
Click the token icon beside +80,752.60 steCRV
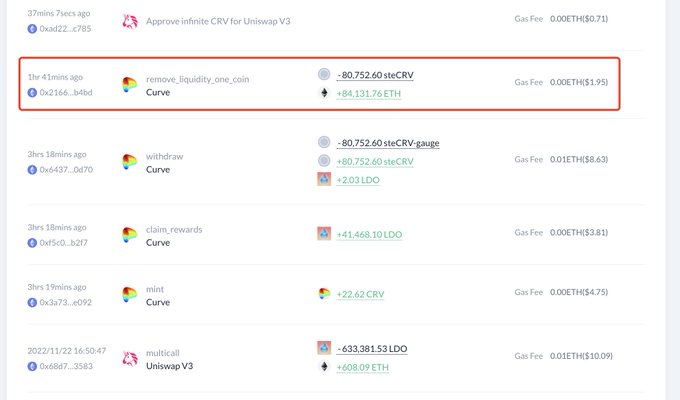click(x=324, y=161)
